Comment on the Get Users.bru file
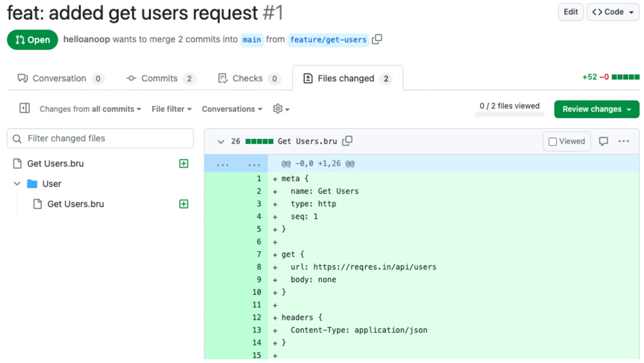Screen dimensions: 644x363 pos(603,141)
